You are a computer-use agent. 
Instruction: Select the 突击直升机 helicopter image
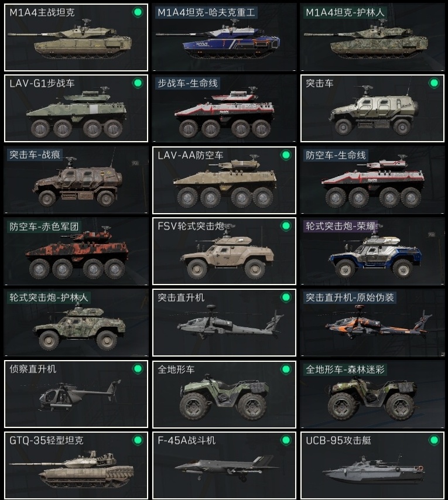coord(230,322)
